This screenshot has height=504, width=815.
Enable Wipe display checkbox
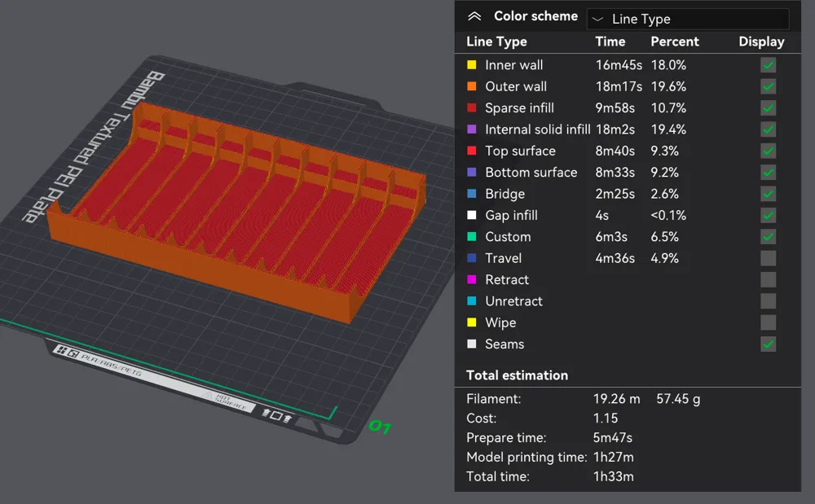click(x=769, y=323)
